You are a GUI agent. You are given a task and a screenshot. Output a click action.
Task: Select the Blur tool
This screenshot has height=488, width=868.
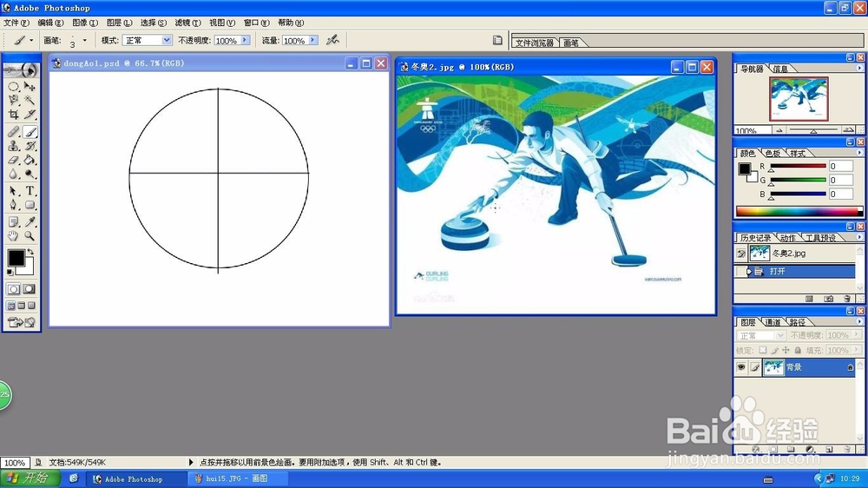click(x=13, y=174)
